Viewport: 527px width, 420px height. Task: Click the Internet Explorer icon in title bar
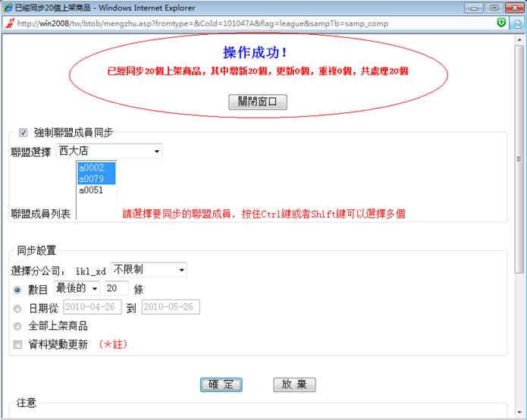(8, 7)
